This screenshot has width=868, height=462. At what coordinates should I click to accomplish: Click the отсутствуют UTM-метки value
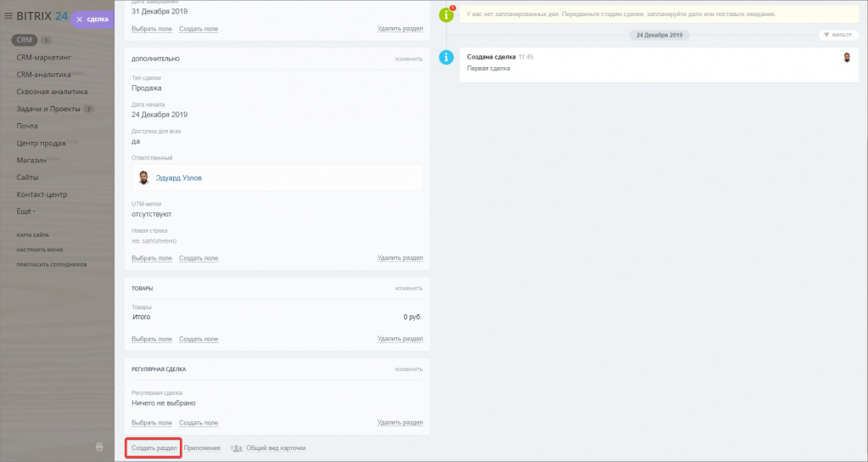(152, 214)
